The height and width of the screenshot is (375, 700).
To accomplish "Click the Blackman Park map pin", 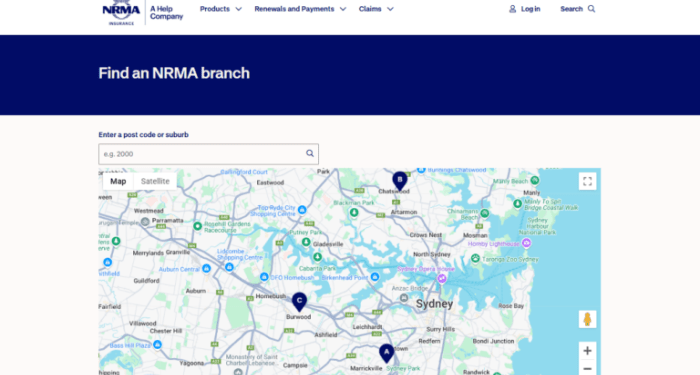I will (354, 212).
